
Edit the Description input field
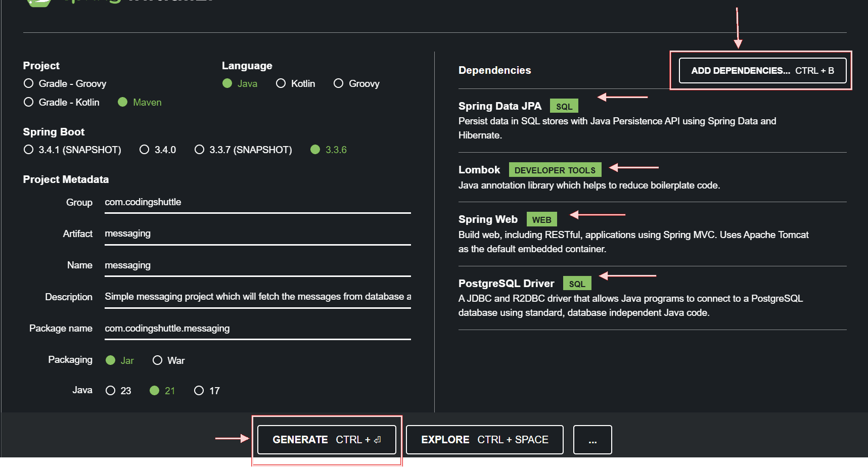pos(258,297)
